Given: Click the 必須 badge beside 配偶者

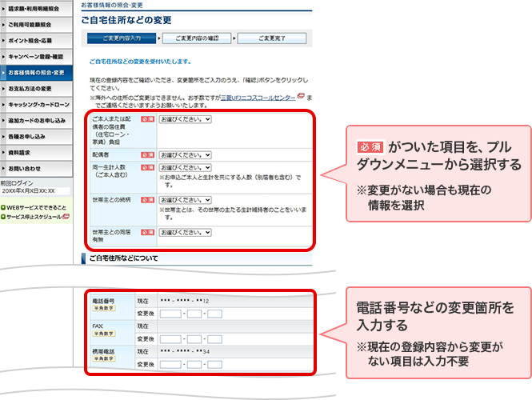Looking at the screenshot, I should pyautogui.click(x=147, y=154).
